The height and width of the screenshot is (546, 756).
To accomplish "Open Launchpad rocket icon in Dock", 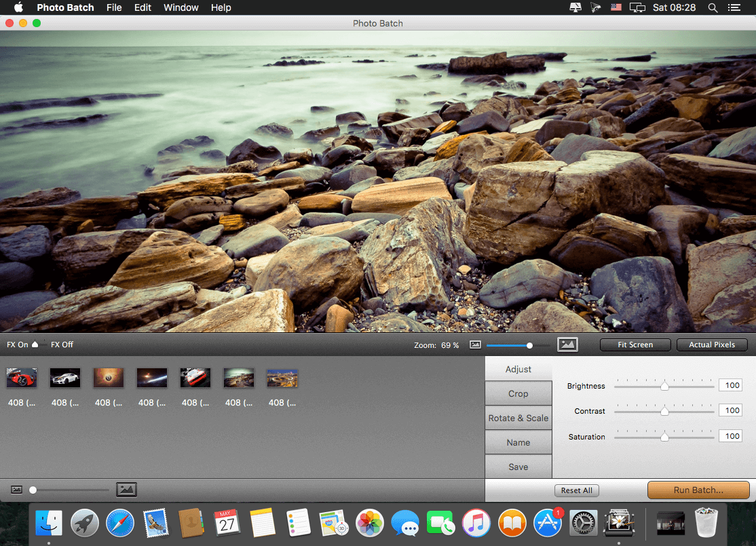I will (x=84, y=523).
